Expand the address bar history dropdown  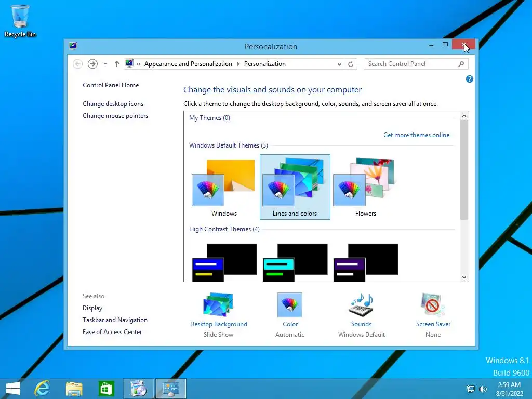[x=339, y=64]
